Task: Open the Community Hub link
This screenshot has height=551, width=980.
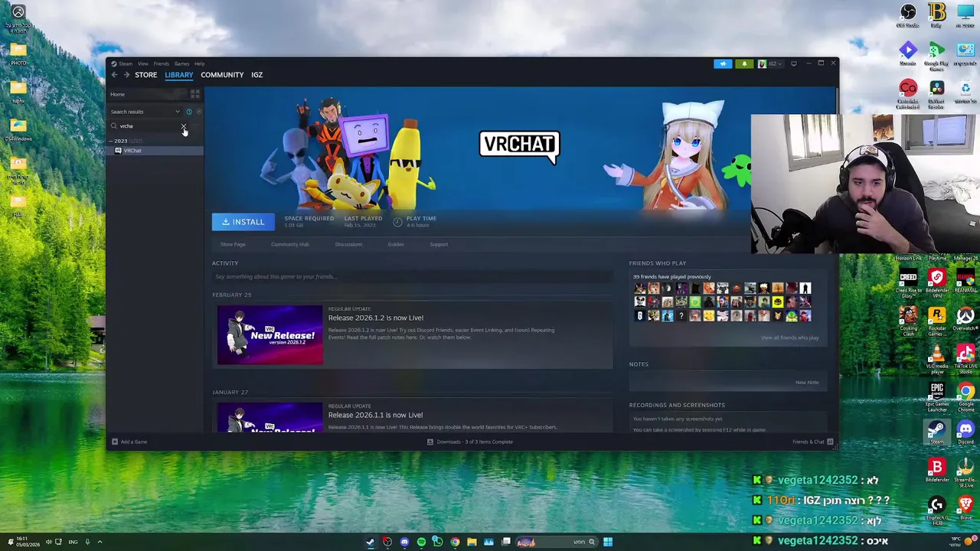Action: click(290, 244)
